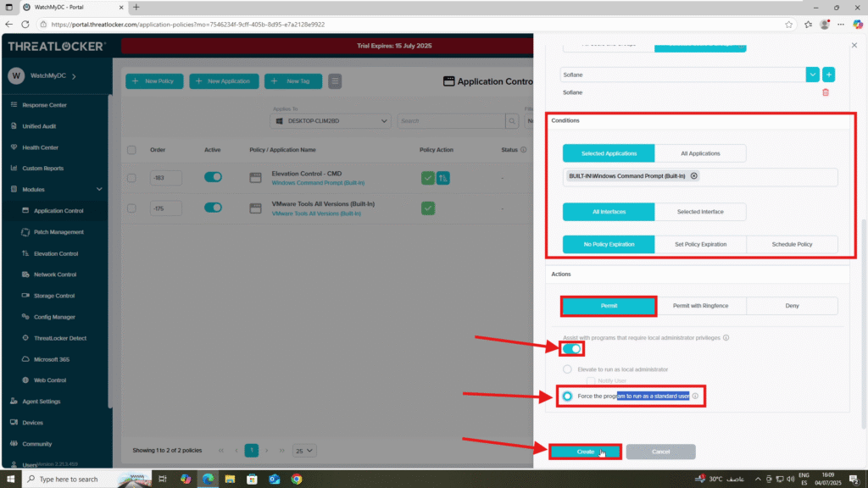This screenshot has width=868, height=488.
Task: Click the policy search magnifier icon
Action: click(512, 120)
